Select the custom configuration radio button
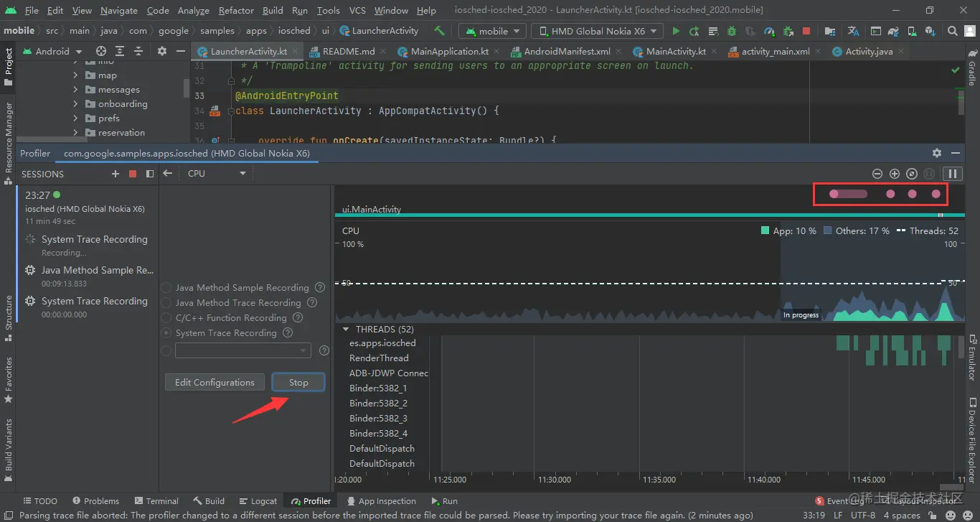This screenshot has width=980, height=522. 166,350
